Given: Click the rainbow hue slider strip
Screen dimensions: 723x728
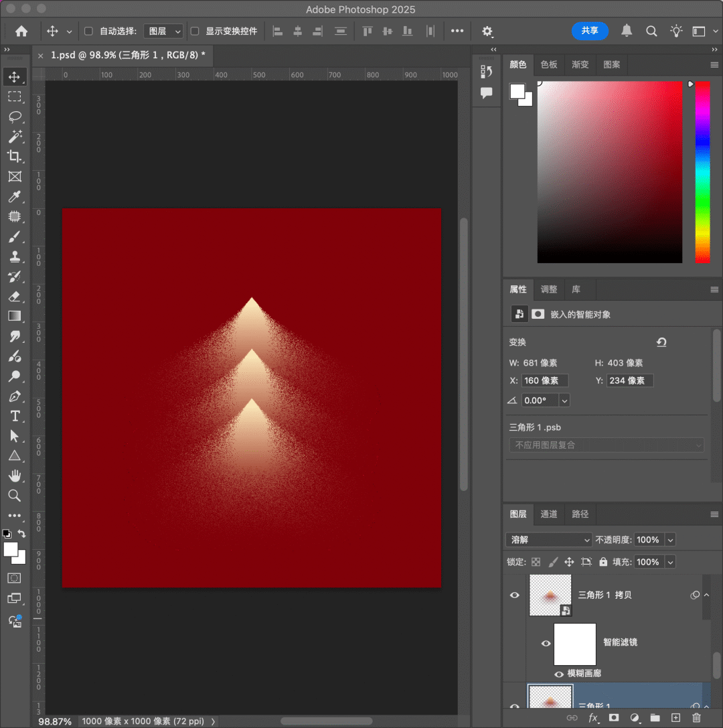Looking at the screenshot, I should coord(702,171).
